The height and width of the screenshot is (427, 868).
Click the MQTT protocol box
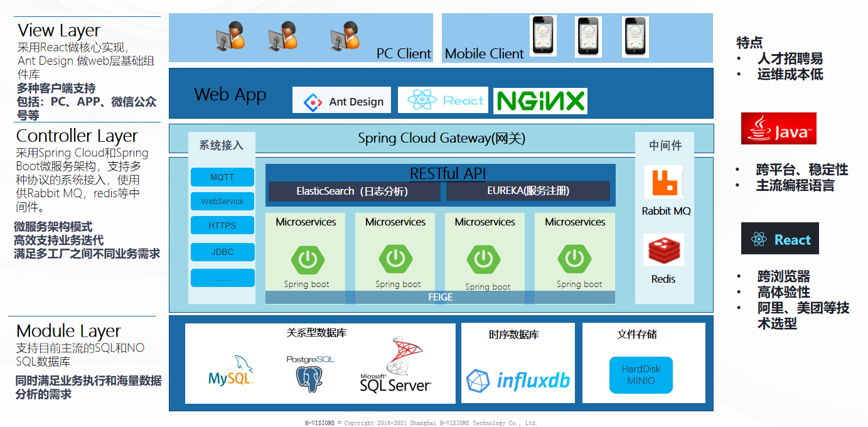[223, 177]
